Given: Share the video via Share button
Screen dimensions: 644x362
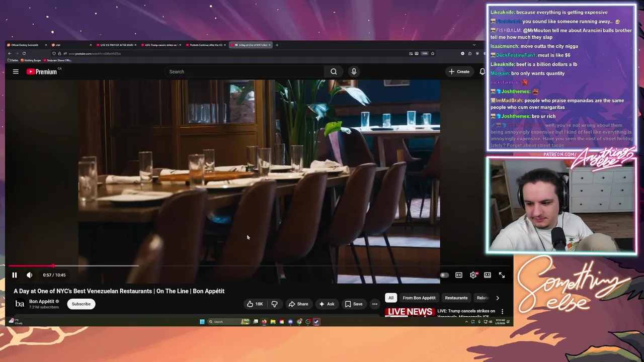Looking at the screenshot, I should coord(298,304).
